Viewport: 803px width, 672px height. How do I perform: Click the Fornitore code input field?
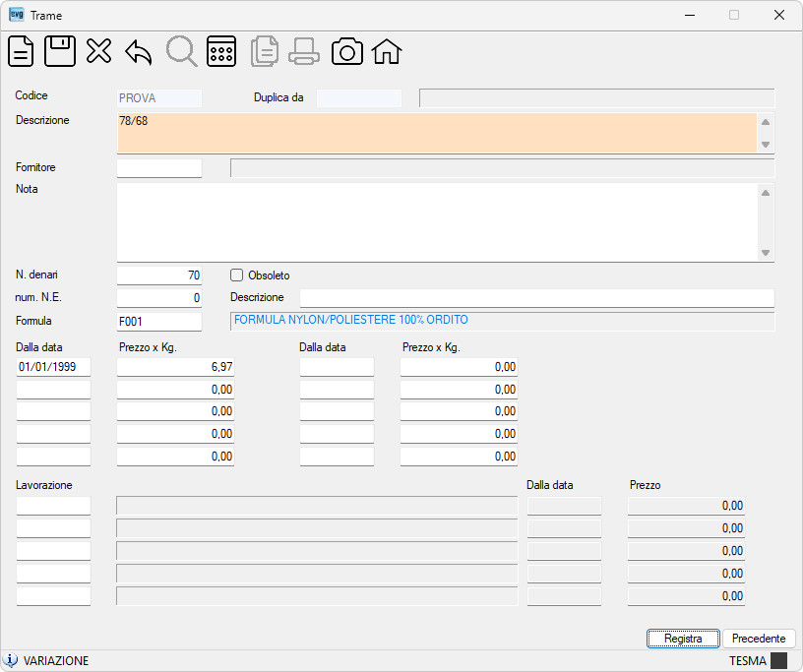pos(159,168)
